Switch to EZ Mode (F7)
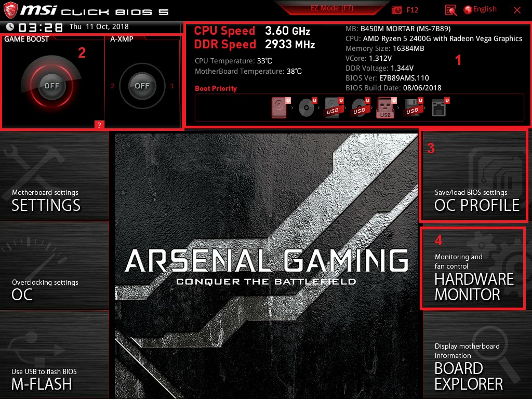Viewport: 532px width, 399px height. 332,8
